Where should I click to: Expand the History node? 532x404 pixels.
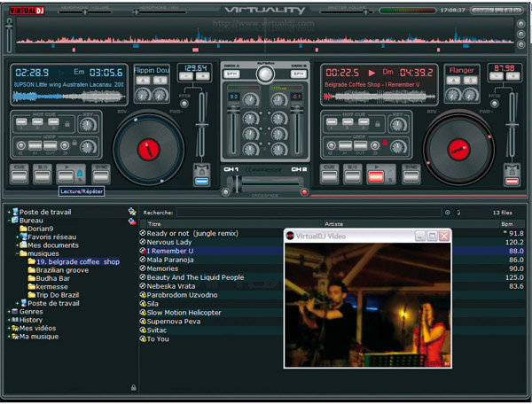(9, 320)
